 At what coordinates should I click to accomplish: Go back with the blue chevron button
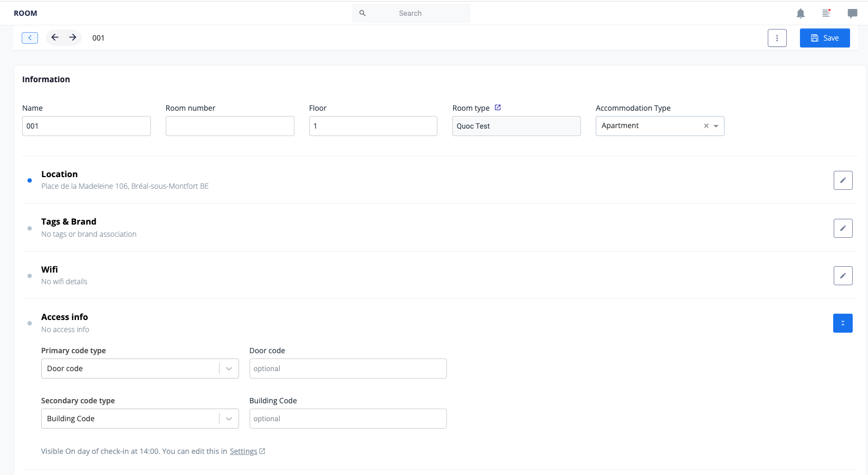(x=30, y=38)
